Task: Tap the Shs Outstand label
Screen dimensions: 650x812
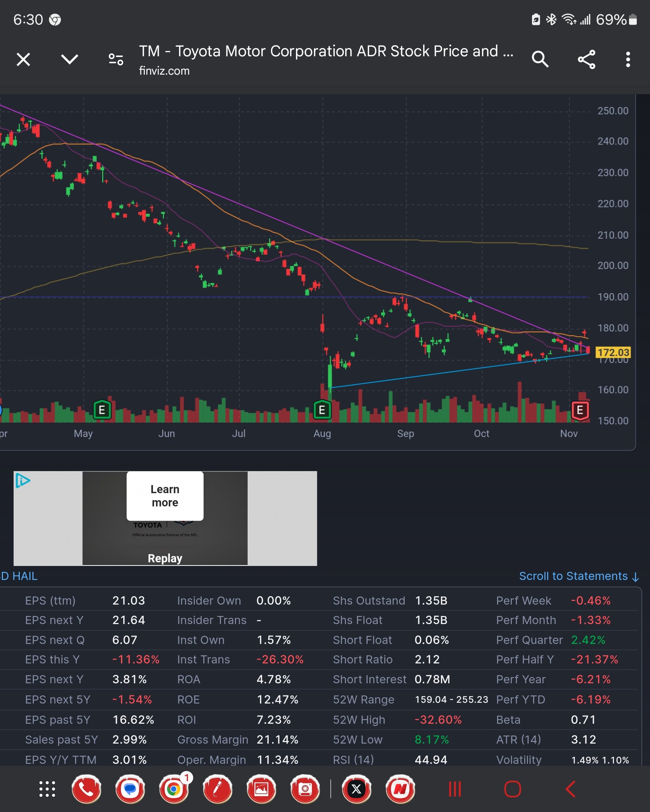Action: 369,601
